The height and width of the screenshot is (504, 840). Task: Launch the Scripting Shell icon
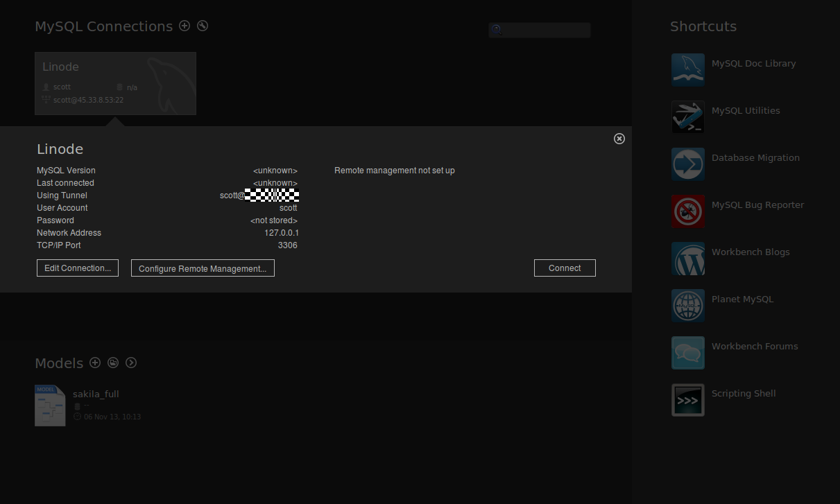point(687,400)
